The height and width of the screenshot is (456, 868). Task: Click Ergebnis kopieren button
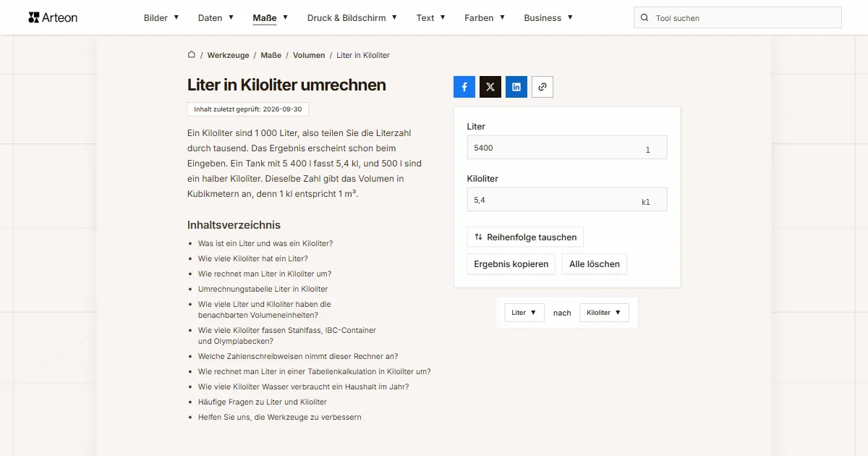(511, 264)
